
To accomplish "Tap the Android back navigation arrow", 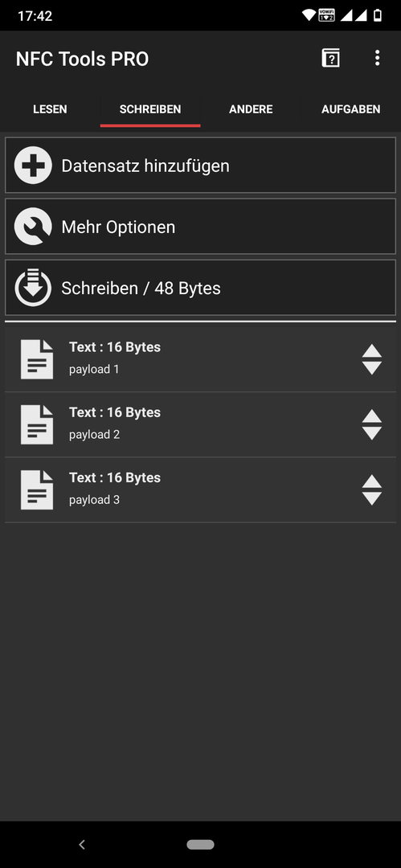I will click(82, 844).
